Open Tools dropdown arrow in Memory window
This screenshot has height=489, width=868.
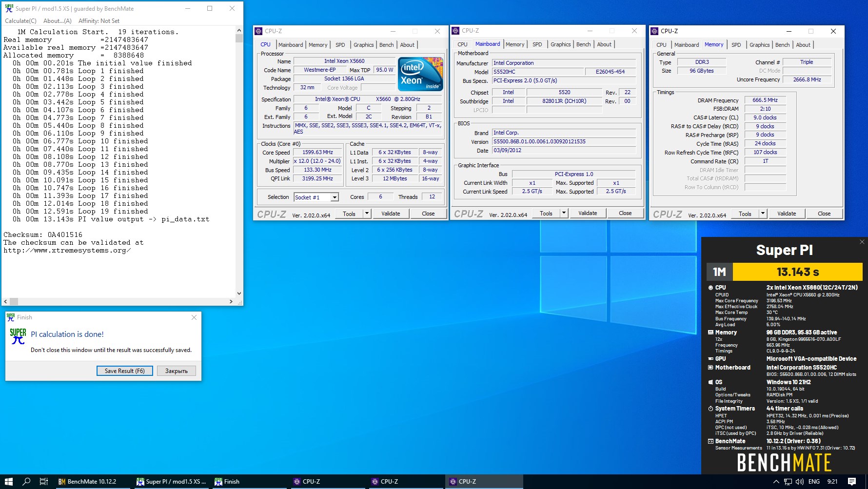click(x=763, y=214)
